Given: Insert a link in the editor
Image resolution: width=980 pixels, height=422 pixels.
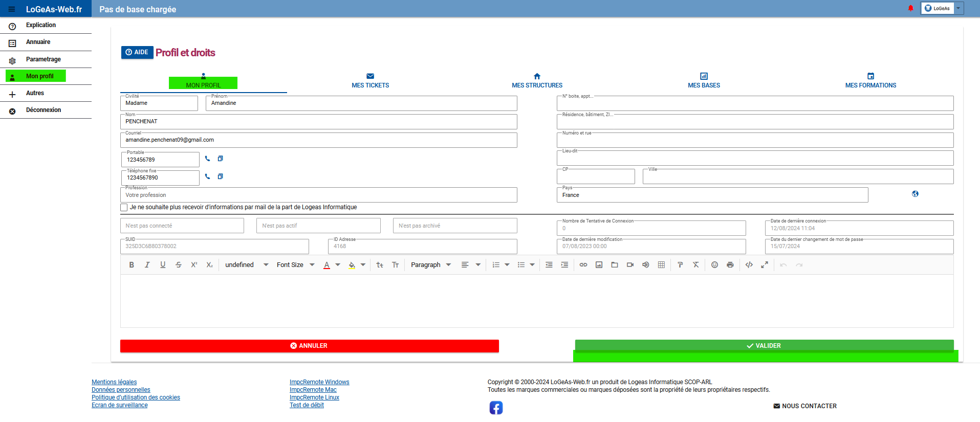Looking at the screenshot, I should pos(583,265).
